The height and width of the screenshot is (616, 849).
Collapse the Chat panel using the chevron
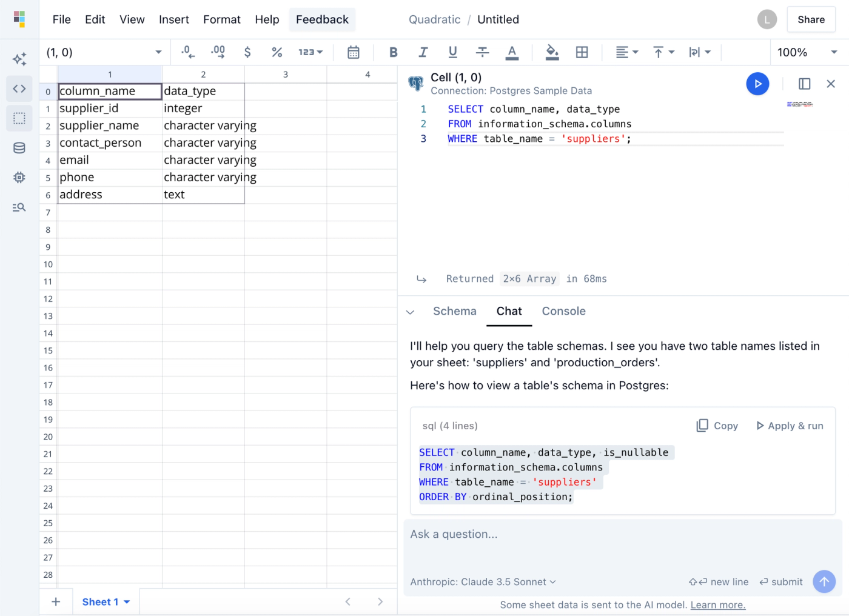pyautogui.click(x=411, y=312)
